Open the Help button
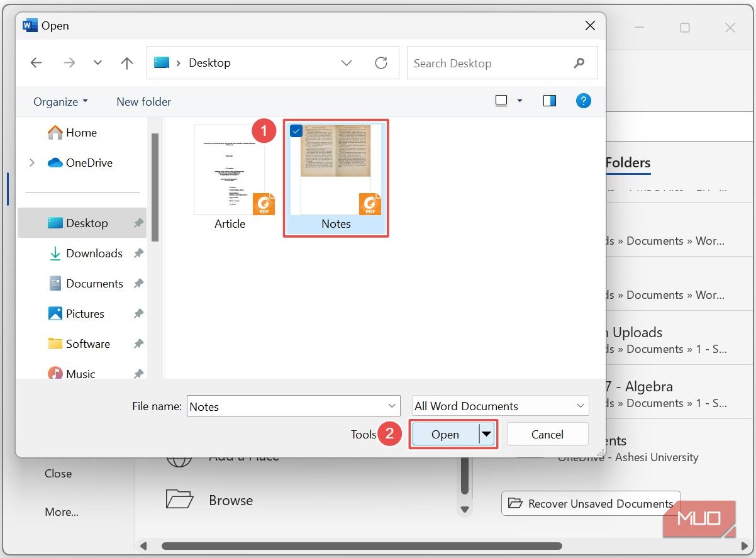 (584, 101)
